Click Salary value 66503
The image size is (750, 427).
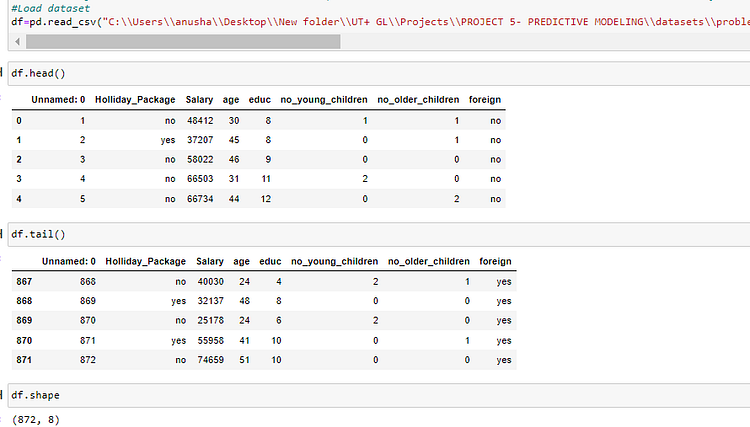(x=200, y=179)
